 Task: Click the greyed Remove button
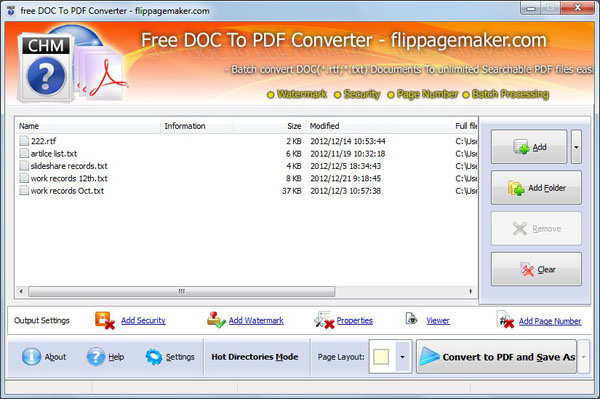[x=536, y=228]
